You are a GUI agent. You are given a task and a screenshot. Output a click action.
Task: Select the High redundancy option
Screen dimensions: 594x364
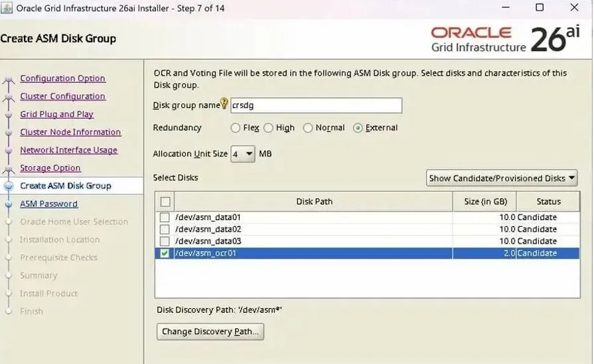click(x=268, y=128)
